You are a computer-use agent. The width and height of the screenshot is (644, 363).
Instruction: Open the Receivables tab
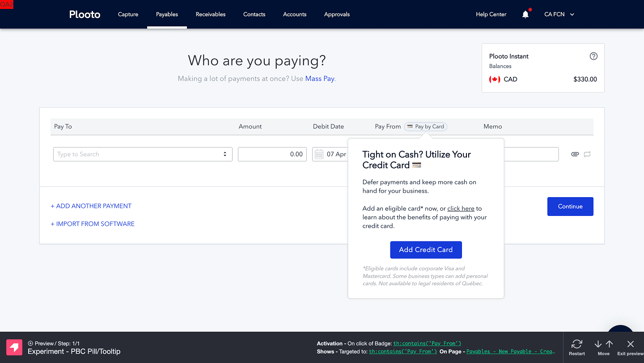pyautogui.click(x=211, y=14)
